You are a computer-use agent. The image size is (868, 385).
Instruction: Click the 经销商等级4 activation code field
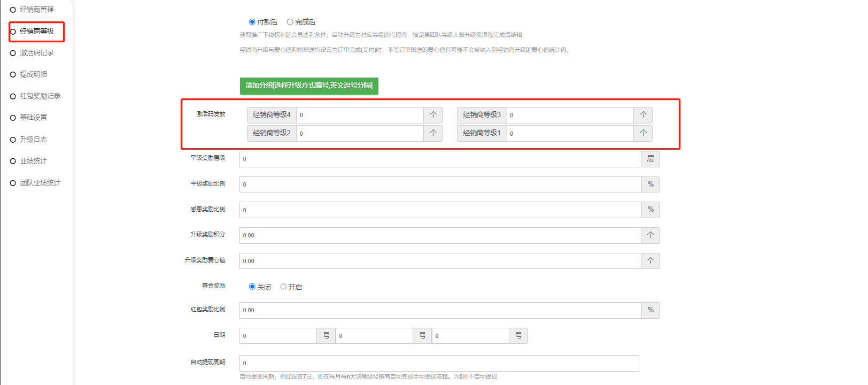click(360, 115)
